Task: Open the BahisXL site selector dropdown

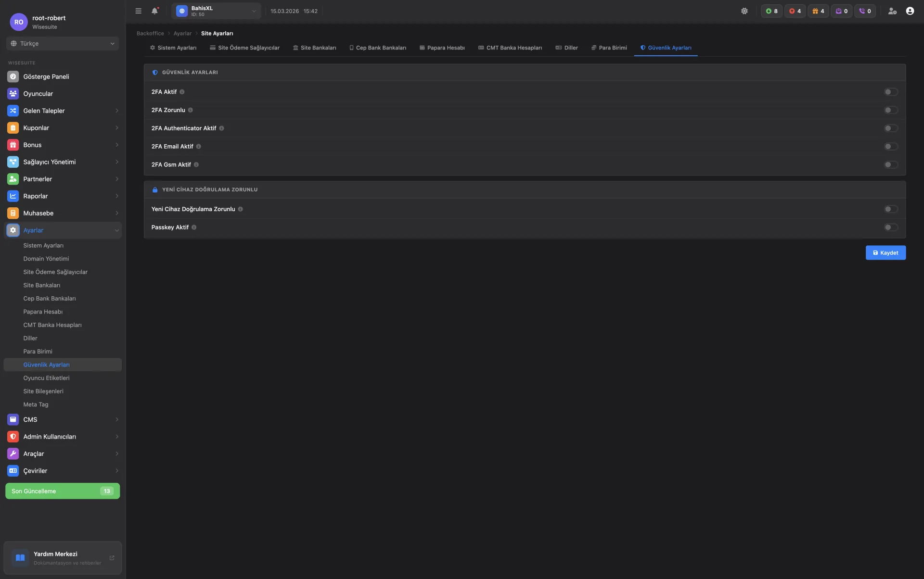Action: tap(216, 11)
